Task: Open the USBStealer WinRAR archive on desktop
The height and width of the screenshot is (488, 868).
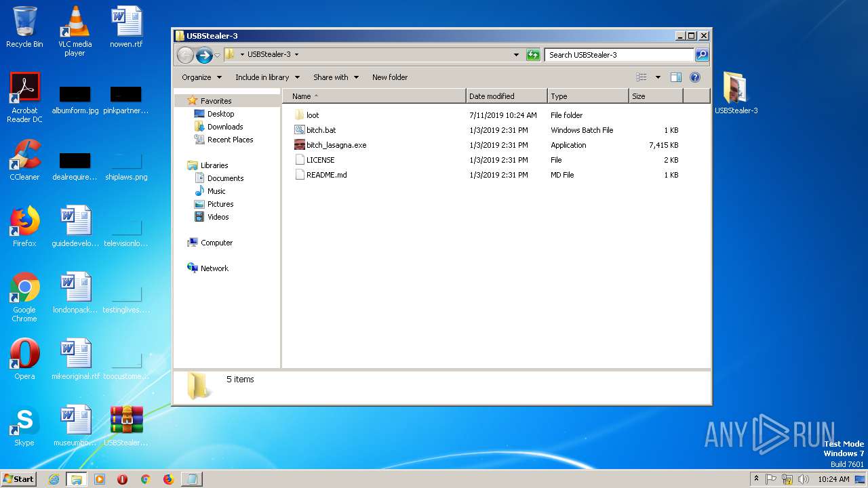Action: (x=126, y=426)
